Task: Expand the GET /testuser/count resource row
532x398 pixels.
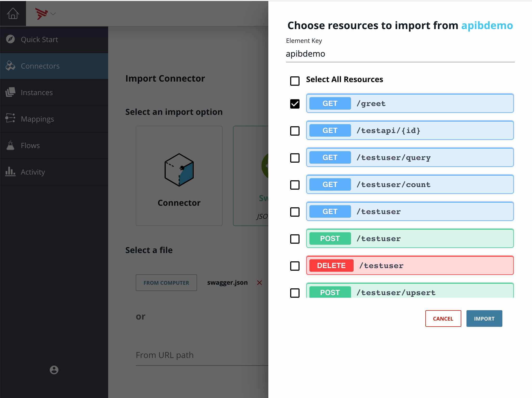Action: pos(410,184)
